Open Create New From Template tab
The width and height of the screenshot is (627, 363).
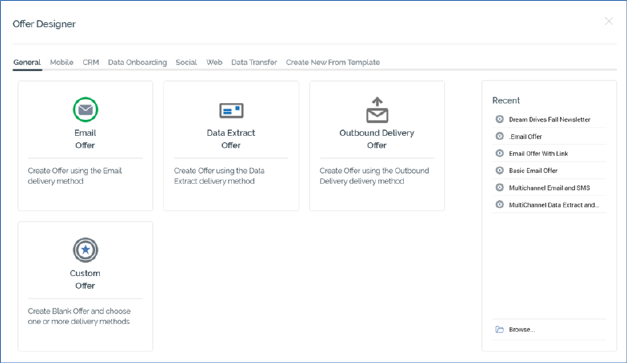click(333, 62)
